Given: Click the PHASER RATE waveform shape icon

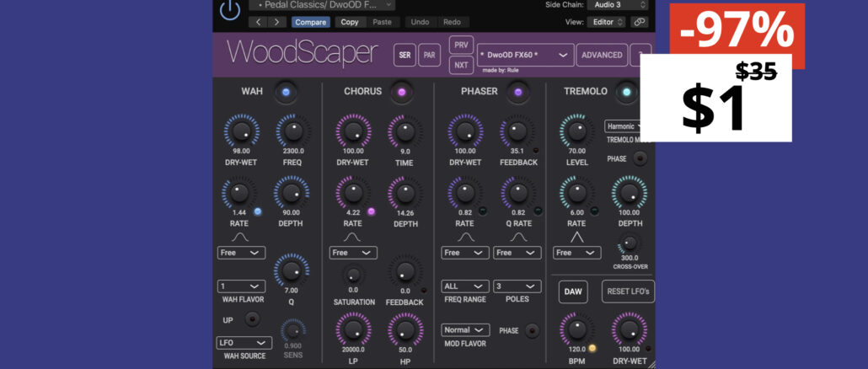Looking at the screenshot, I should (465, 238).
